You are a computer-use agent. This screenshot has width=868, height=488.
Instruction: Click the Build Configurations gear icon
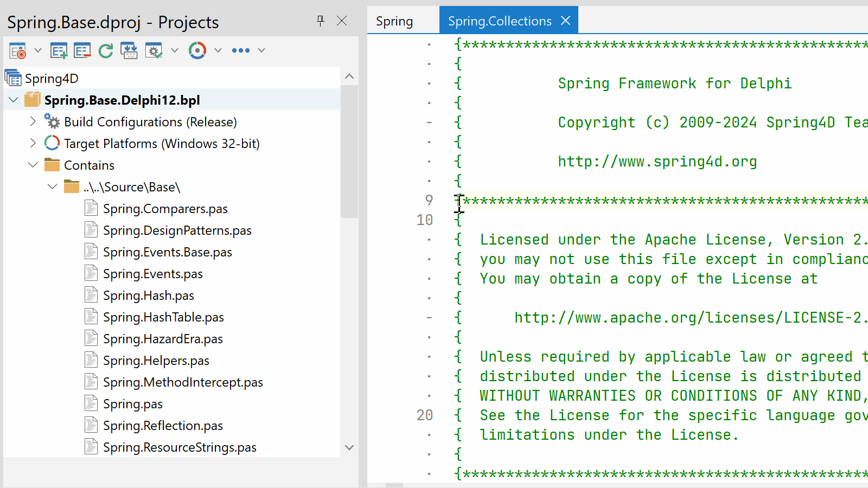[52, 121]
